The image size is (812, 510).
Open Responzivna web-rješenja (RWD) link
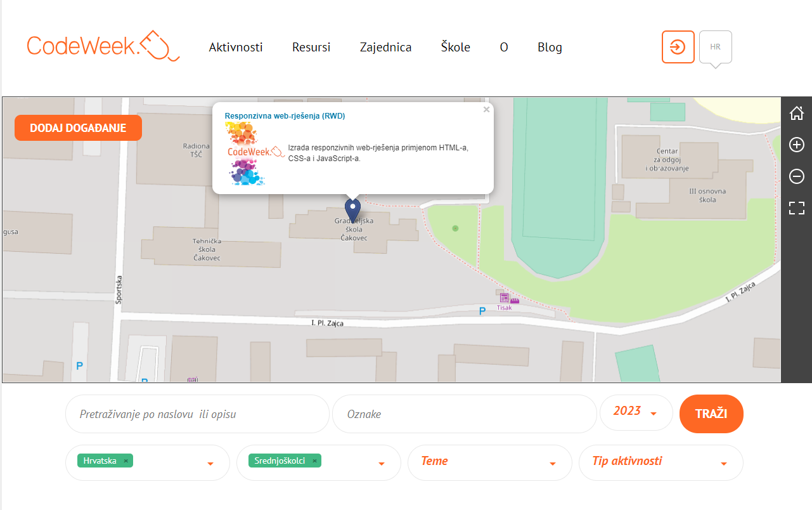(x=285, y=116)
